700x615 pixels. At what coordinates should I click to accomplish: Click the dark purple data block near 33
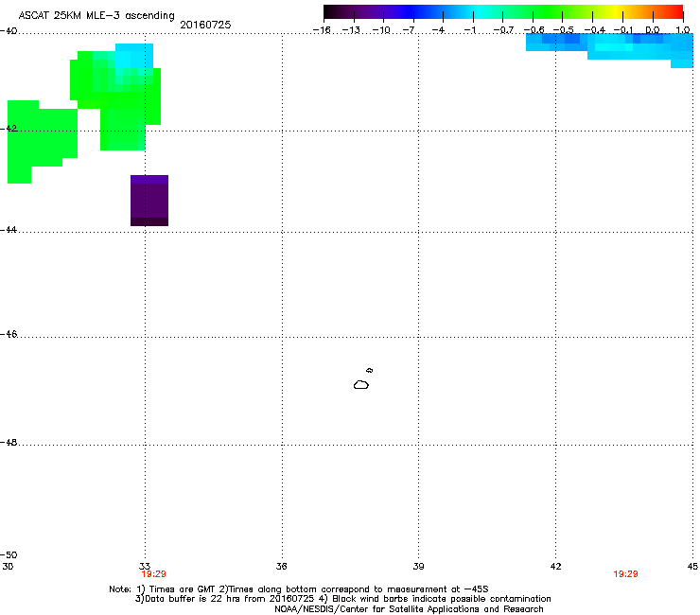(x=149, y=201)
